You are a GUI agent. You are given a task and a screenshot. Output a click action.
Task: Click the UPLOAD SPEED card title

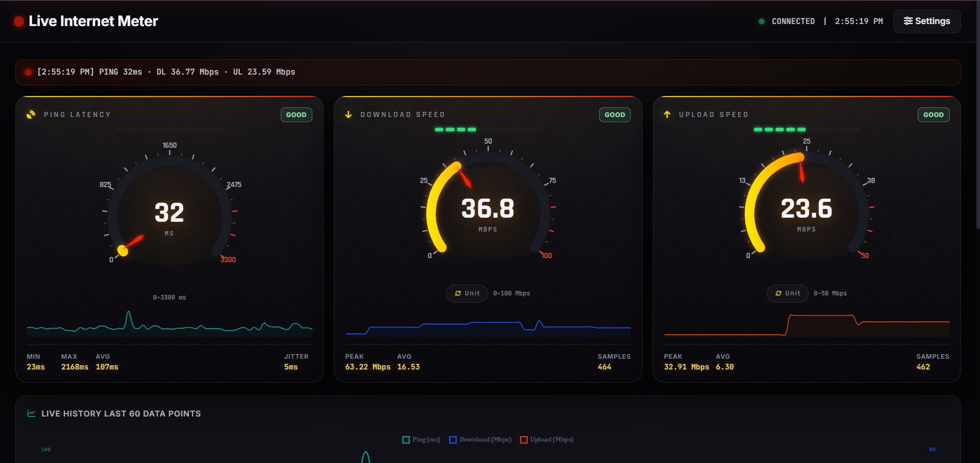(x=714, y=114)
